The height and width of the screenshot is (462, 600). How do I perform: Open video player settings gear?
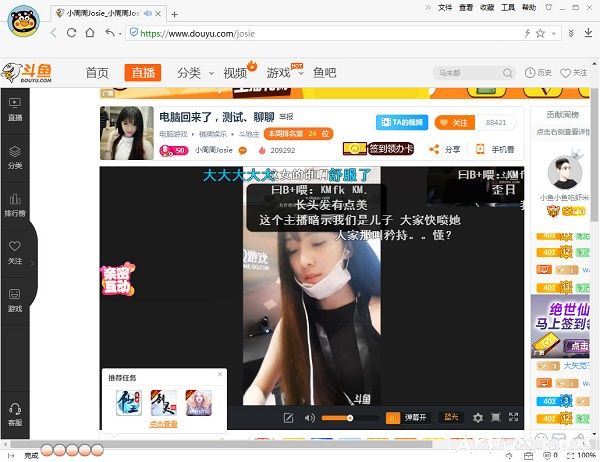click(x=477, y=417)
